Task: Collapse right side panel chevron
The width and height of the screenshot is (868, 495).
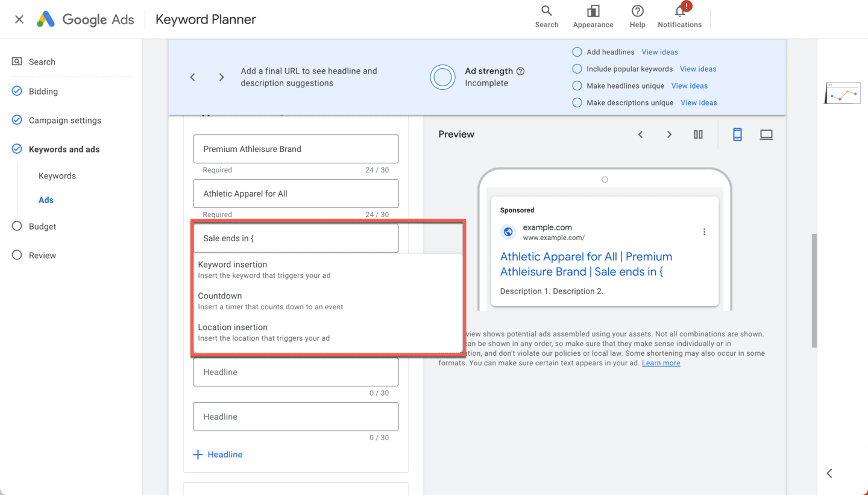Action: point(829,473)
